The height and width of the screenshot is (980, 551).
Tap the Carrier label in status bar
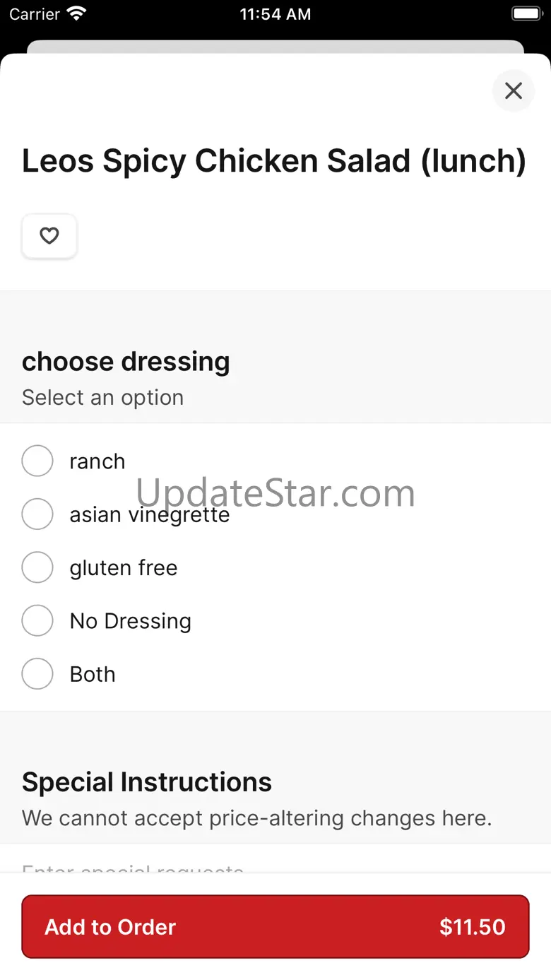pyautogui.click(x=35, y=14)
